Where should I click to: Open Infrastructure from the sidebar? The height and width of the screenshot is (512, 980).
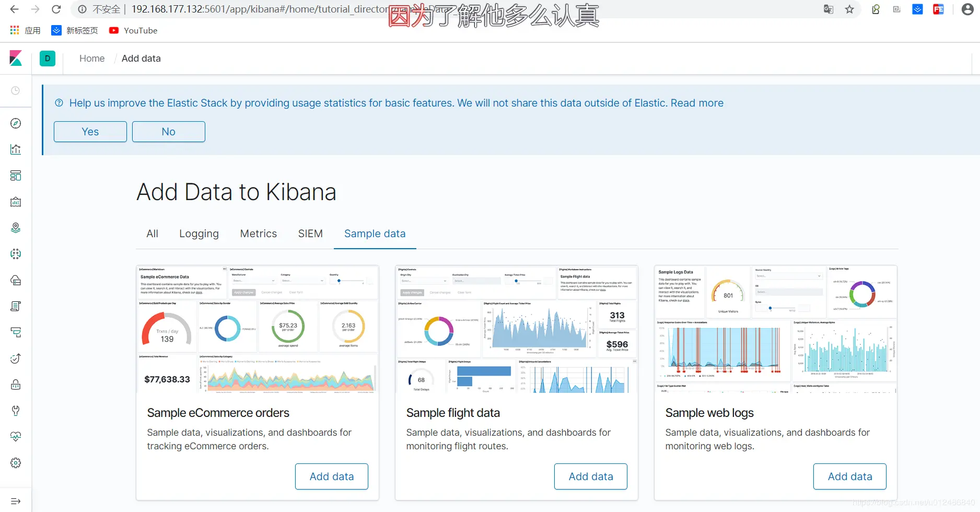[16, 280]
